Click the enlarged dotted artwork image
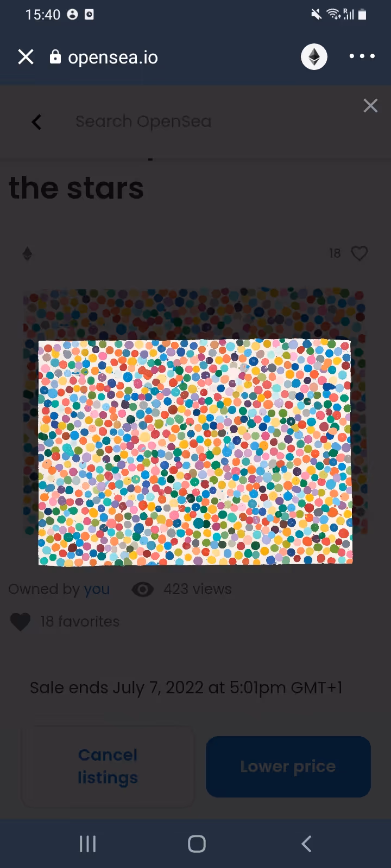This screenshot has width=391, height=868. [195, 452]
